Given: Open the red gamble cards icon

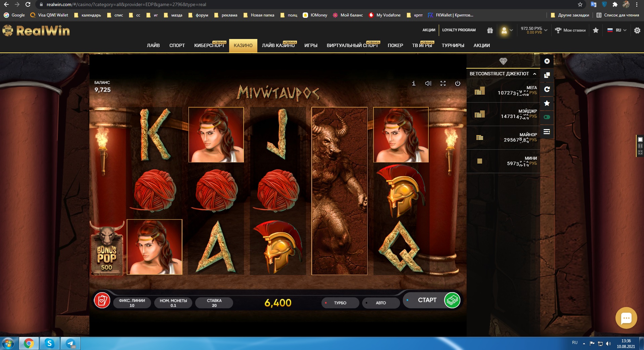Looking at the screenshot, I should click(x=102, y=300).
